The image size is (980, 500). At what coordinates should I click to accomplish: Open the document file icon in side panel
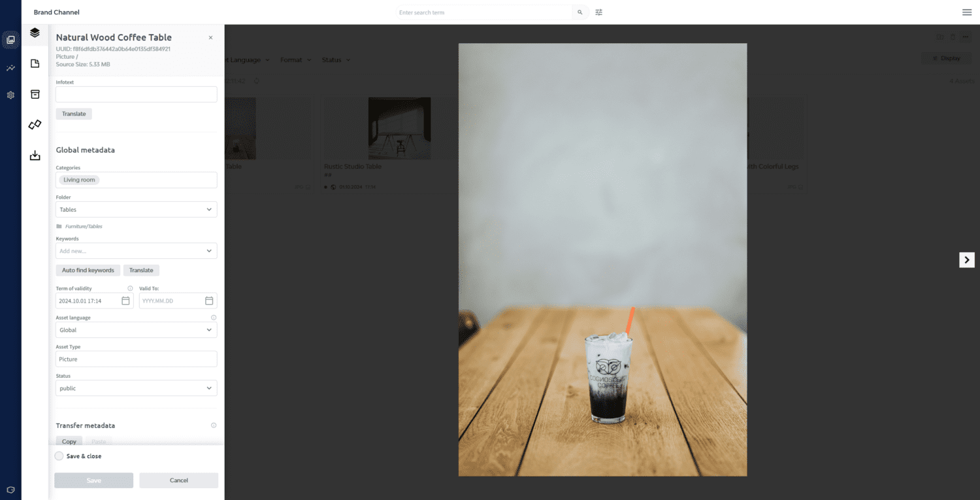tap(35, 63)
